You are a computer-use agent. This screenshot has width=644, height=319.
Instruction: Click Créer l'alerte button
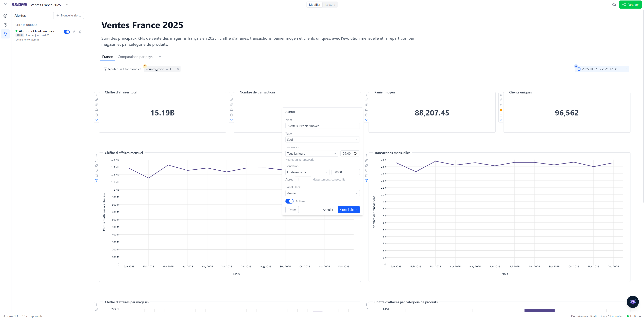pyautogui.click(x=348, y=209)
